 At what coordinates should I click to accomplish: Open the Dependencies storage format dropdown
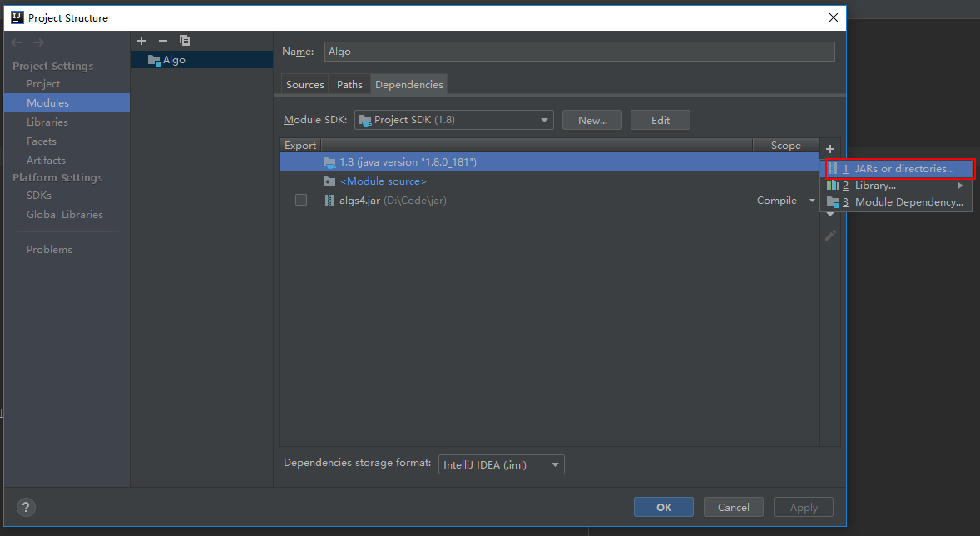pyautogui.click(x=501, y=464)
